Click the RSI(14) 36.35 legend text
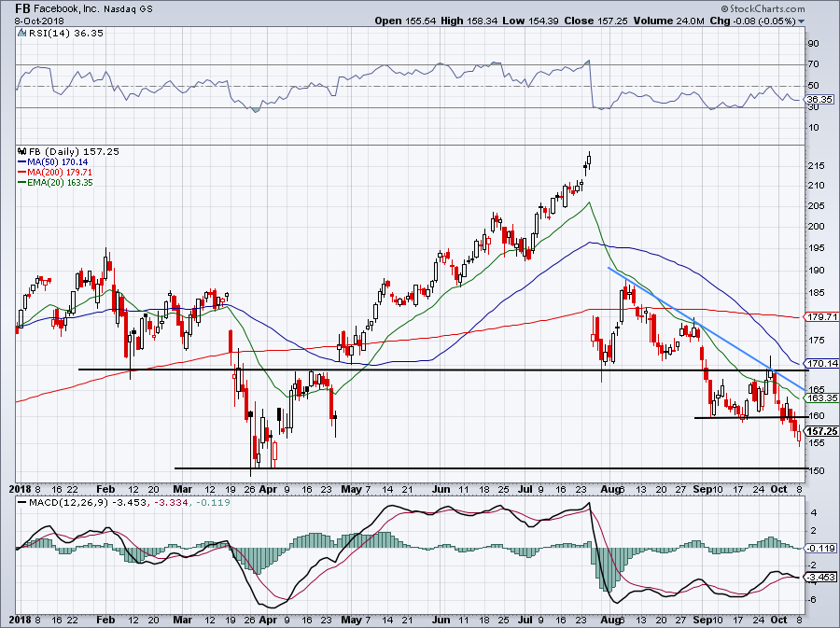 click(66, 33)
